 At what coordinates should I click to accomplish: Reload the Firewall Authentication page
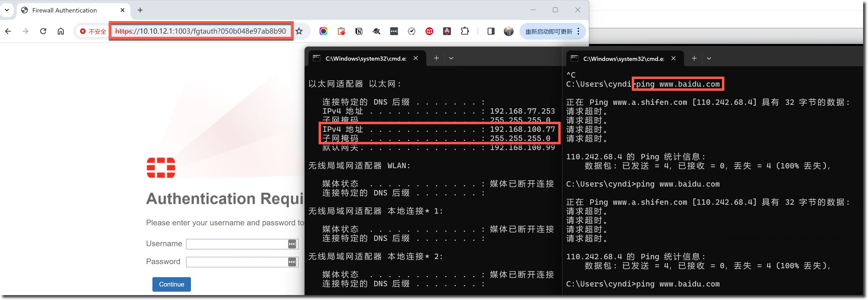pyautogui.click(x=43, y=31)
